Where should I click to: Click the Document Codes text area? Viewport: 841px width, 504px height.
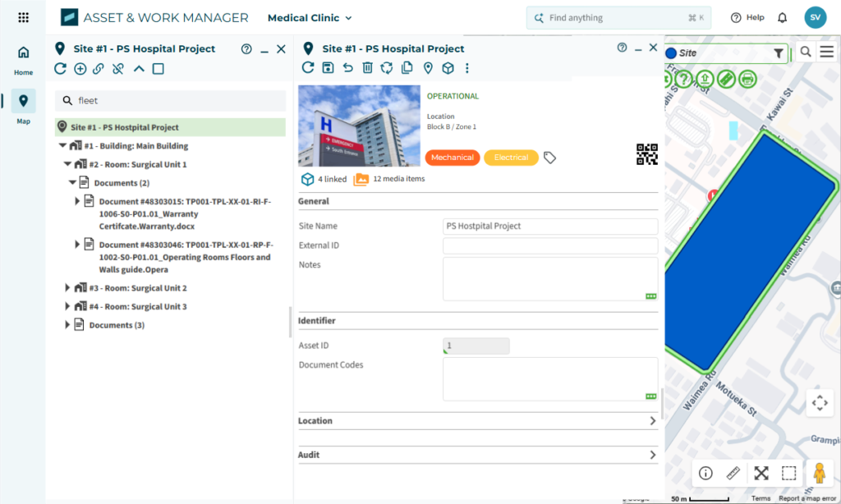tap(550, 379)
